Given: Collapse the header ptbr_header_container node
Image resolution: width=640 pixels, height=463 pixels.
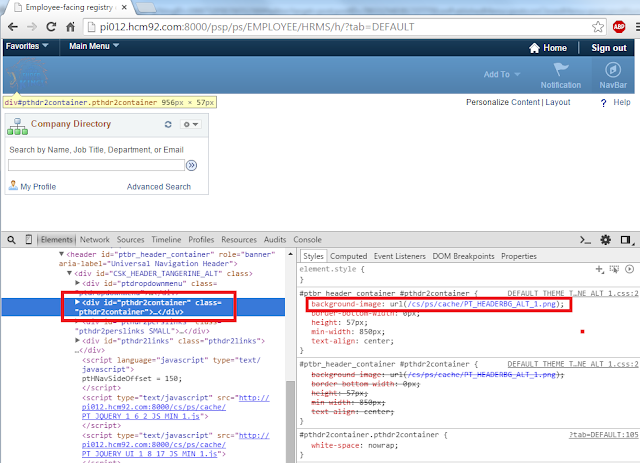Looking at the screenshot, I should (61, 254).
